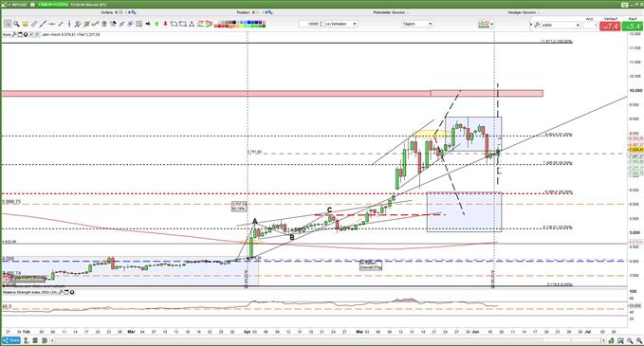The image size is (644, 346).
Task: Select the diagonal line drawing tool
Action: point(43,24)
